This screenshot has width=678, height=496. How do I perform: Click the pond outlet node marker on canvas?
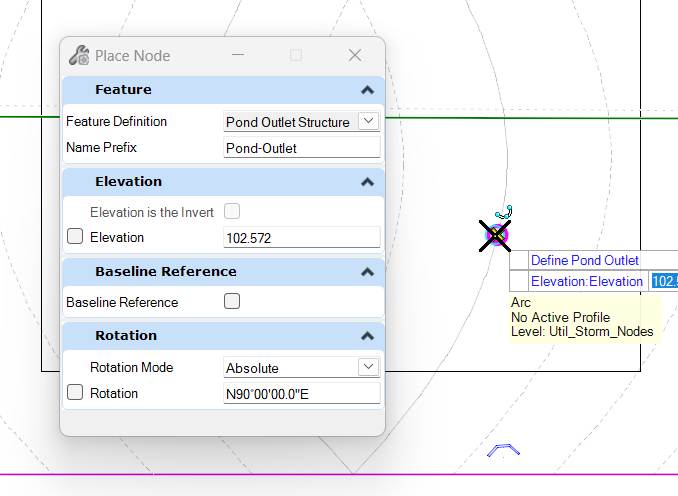(x=495, y=236)
